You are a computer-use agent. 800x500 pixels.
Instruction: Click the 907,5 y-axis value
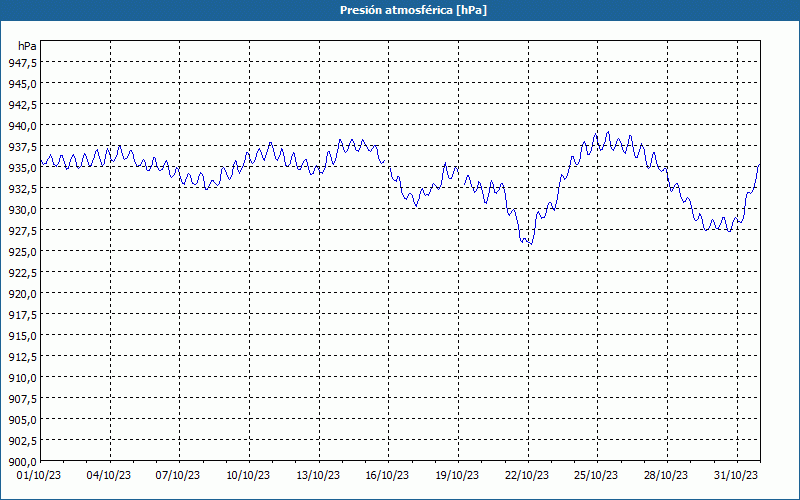pos(22,398)
